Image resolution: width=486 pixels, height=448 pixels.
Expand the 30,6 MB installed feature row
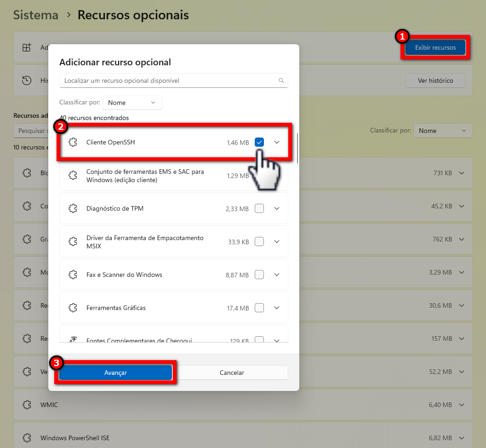tap(462, 306)
